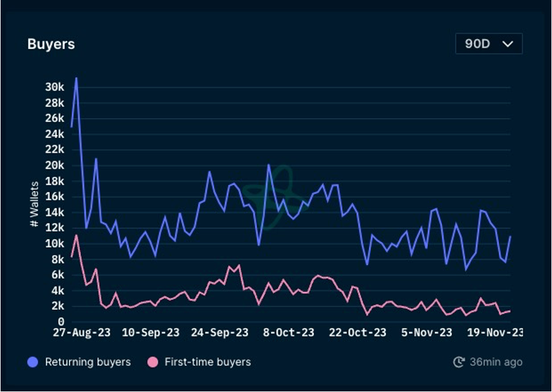552x392 pixels.
Task: Select the 8-Oct-23 x-axis date label
Action: [x=289, y=333]
